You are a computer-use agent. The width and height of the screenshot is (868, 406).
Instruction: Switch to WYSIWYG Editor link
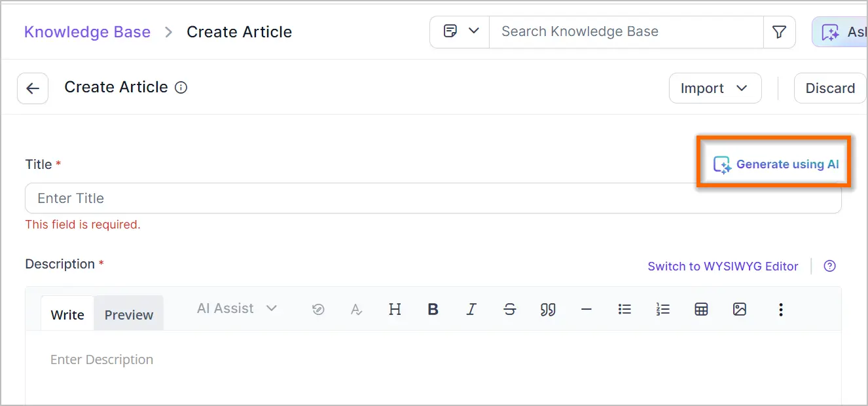723,267
